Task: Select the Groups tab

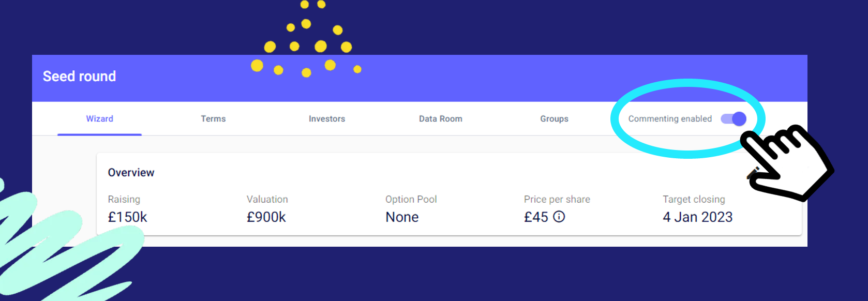Action: [x=554, y=119]
